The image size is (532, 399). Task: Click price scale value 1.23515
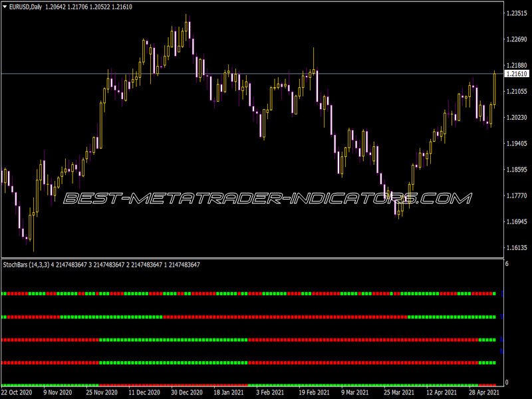[x=517, y=13]
